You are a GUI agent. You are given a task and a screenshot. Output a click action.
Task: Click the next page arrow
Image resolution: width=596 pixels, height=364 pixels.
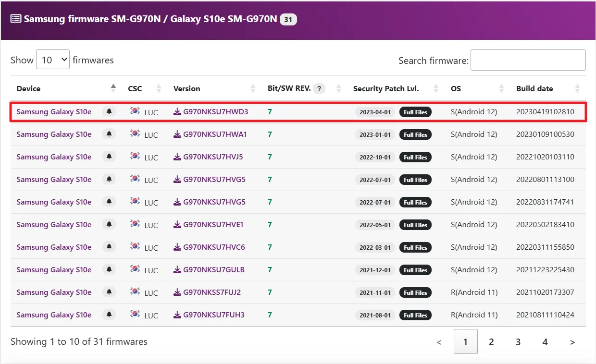pos(572,342)
